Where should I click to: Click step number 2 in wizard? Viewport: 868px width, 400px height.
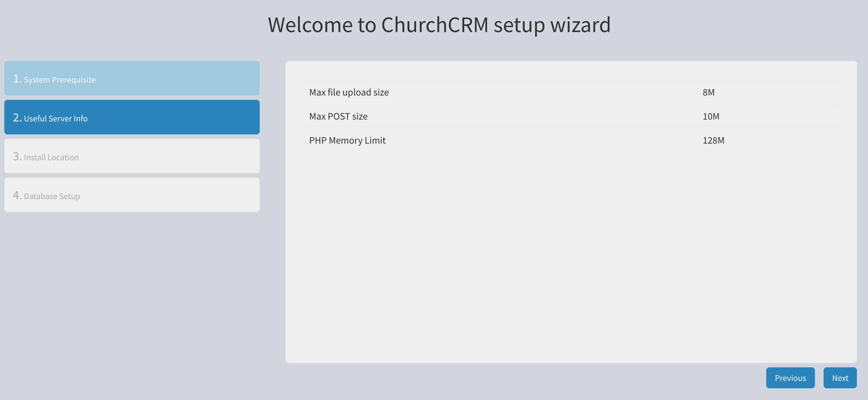[x=17, y=117]
